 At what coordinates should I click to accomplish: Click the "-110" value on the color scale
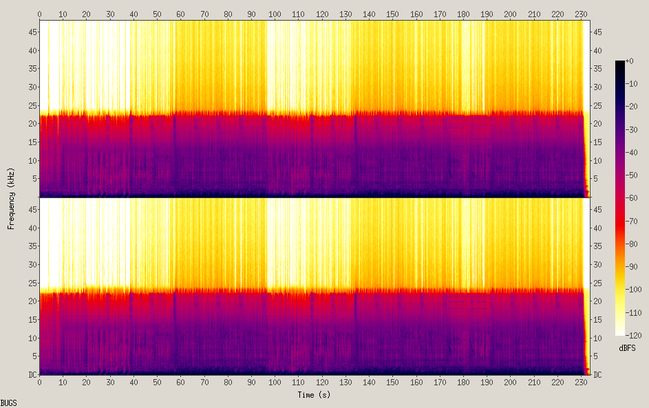635,313
